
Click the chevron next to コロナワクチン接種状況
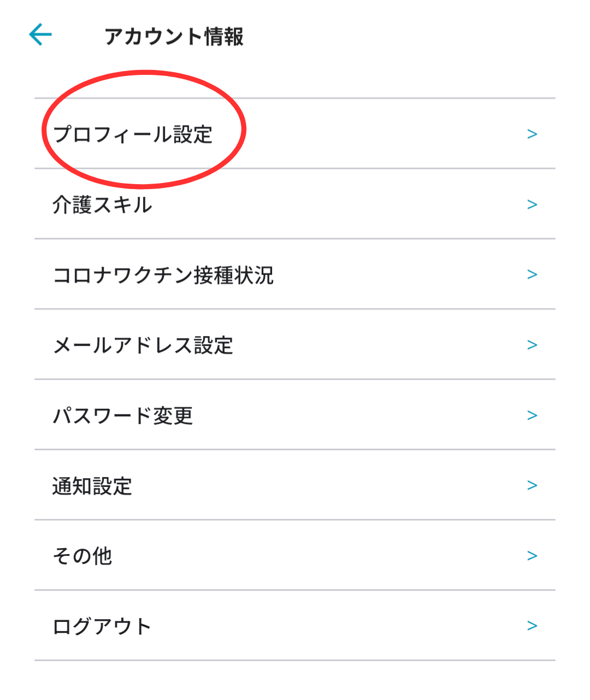coord(532,274)
